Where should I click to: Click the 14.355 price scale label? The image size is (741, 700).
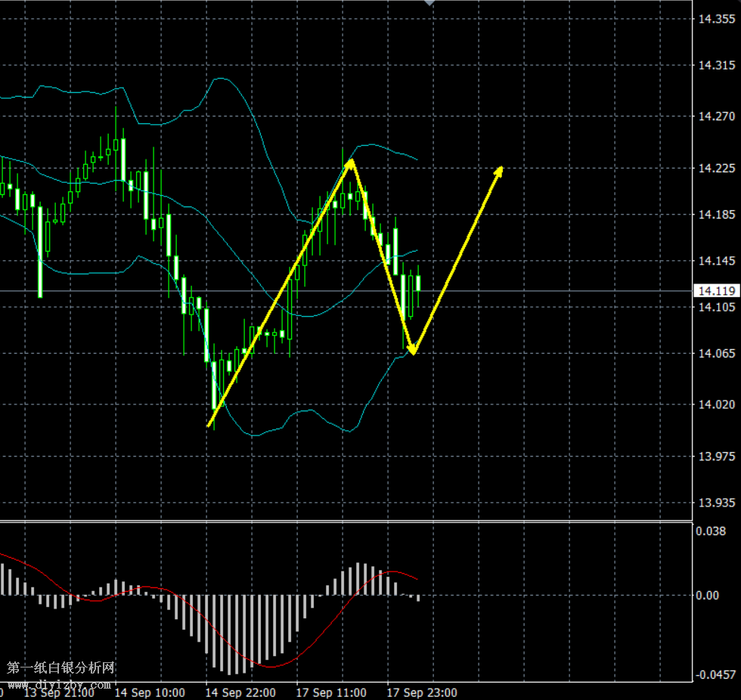click(715, 20)
